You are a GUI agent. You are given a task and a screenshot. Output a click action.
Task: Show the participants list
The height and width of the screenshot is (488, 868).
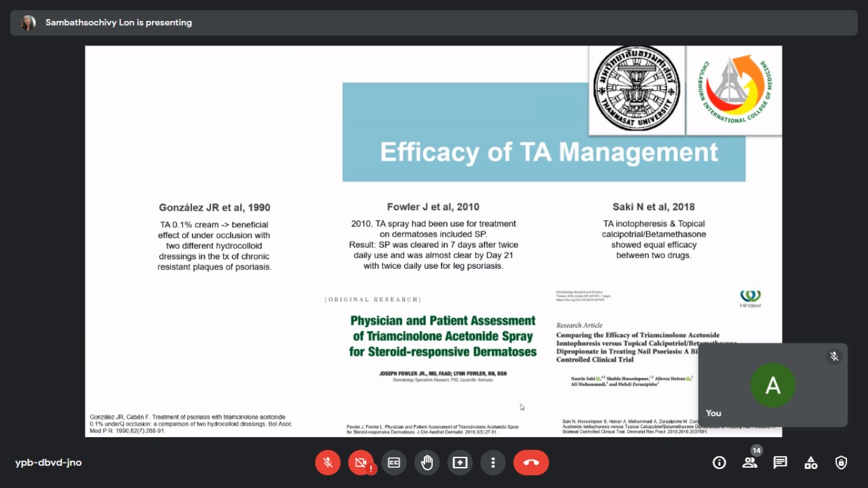[x=750, y=463]
